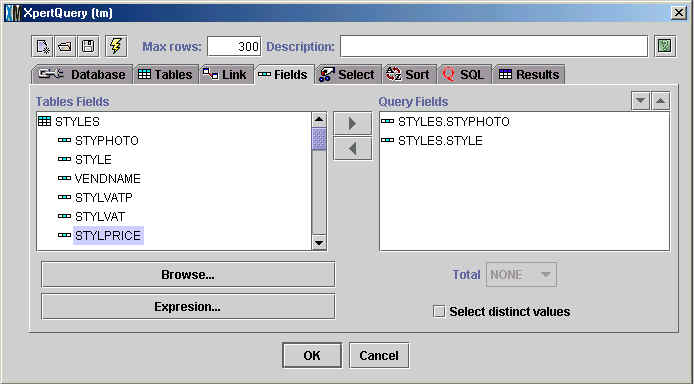Select the STYLE field in Tables Fields
This screenshot has width=694, height=384.
point(93,159)
